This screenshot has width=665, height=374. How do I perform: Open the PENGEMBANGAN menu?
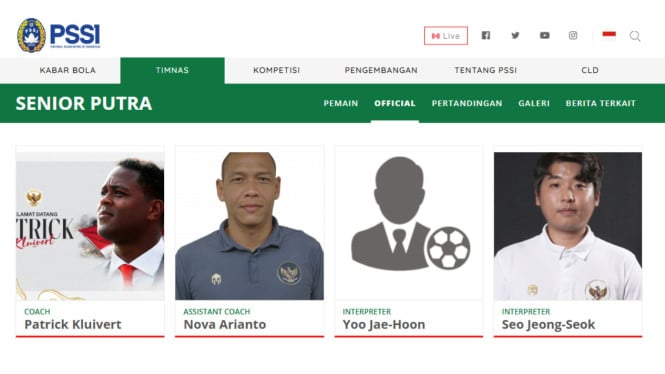[x=381, y=70]
